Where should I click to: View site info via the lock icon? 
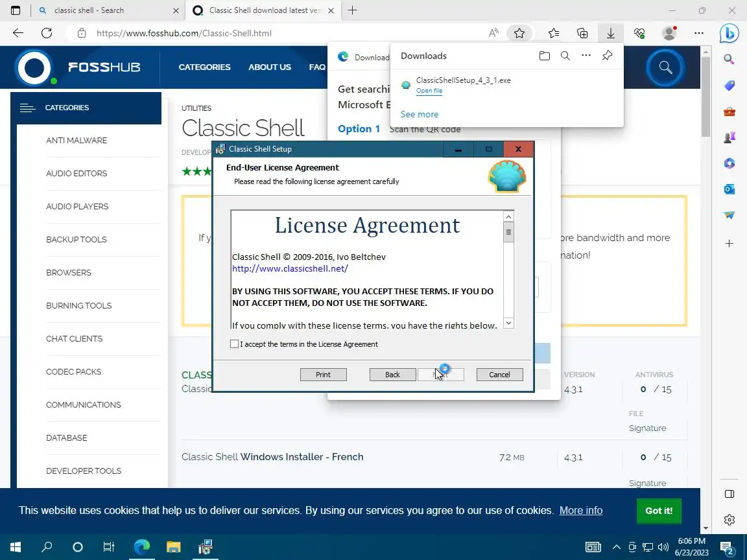[82, 33]
